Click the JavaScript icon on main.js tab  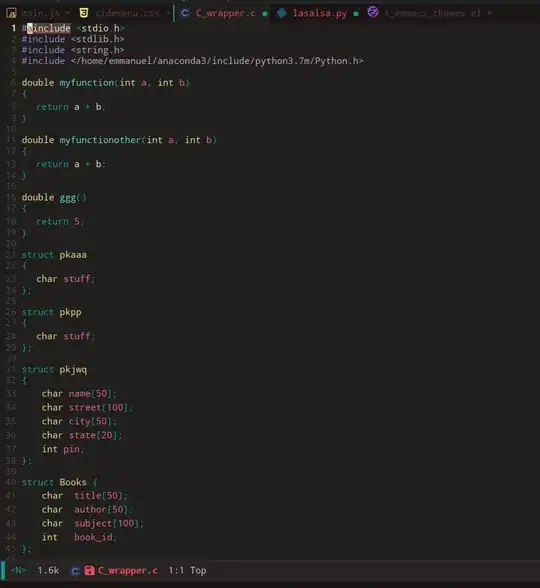click(x=11, y=14)
